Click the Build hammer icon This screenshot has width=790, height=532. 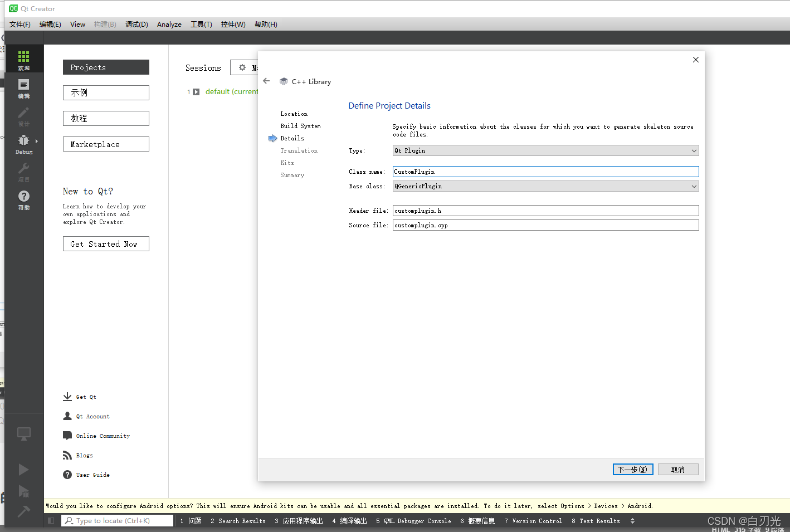coord(23,511)
